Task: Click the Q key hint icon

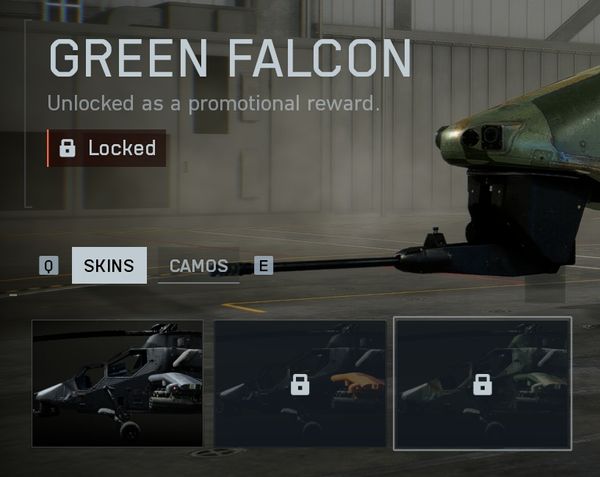Action: tap(49, 265)
